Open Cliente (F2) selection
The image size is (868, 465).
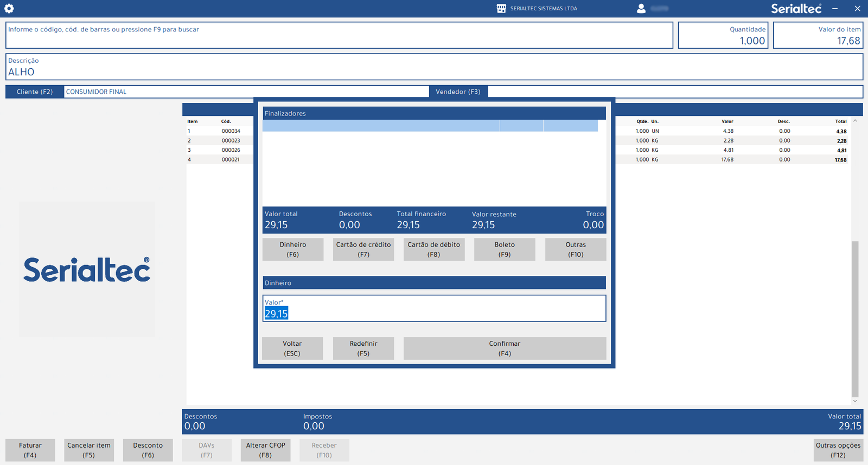point(35,92)
